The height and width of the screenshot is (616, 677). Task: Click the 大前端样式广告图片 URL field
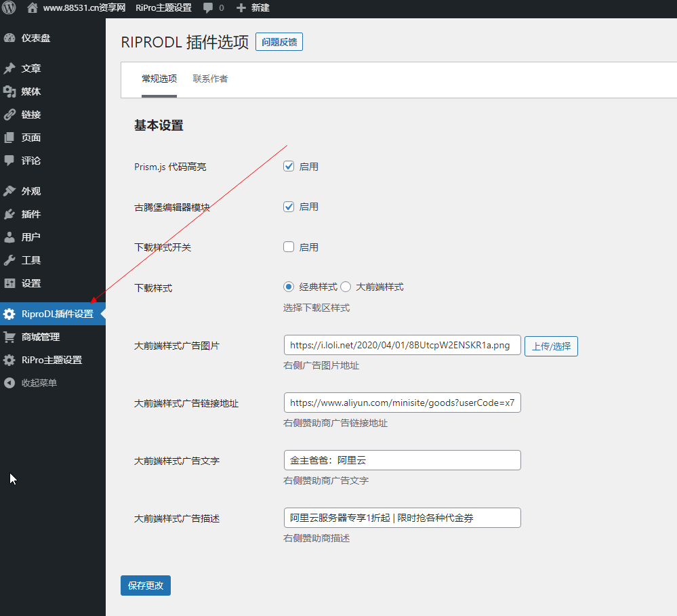[403, 345]
